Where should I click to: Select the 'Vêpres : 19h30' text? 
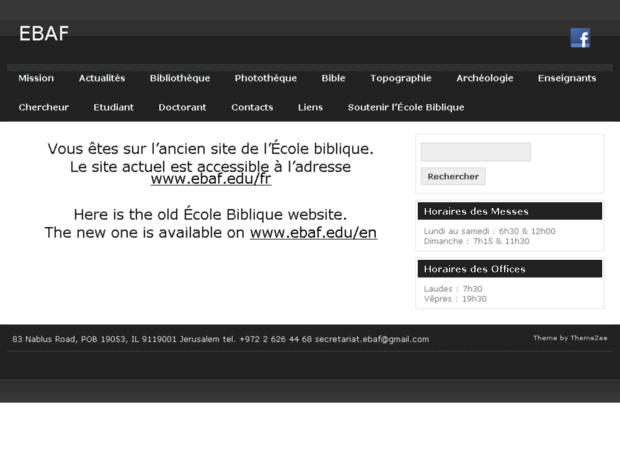(x=455, y=299)
